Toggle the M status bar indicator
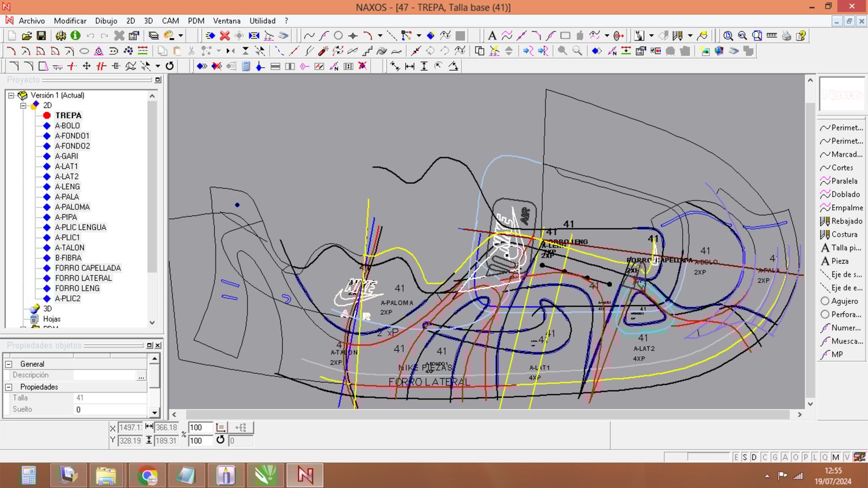The width and height of the screenshot is (868, 488). click(x=836, y=457)
